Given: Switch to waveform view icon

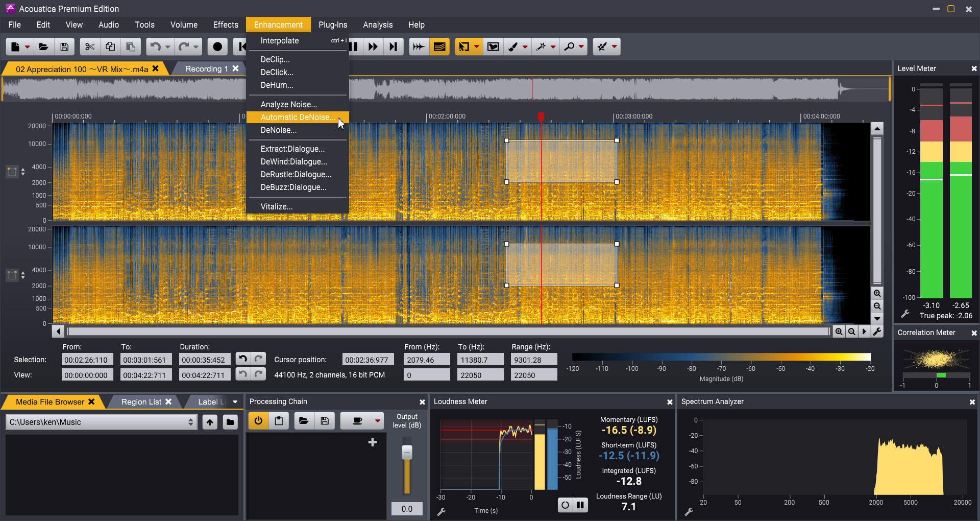Looking at the screenshot, I should [419, 46].
